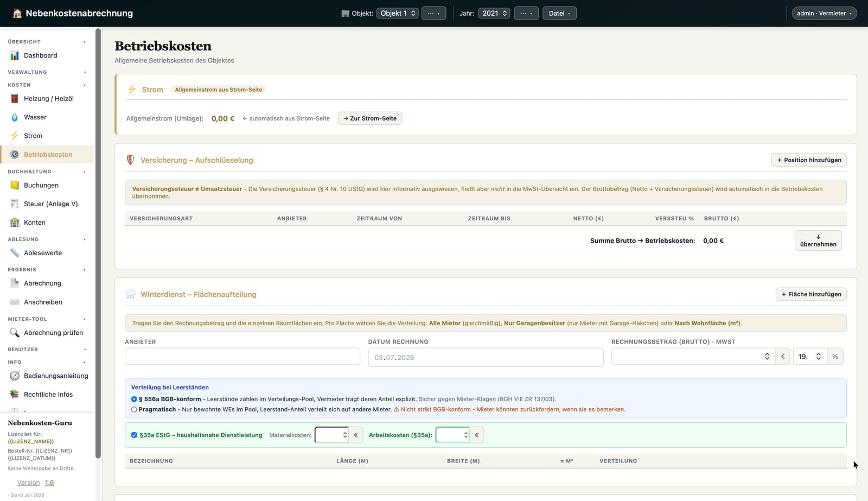The width and height of the screenshot is (868, 501).
Task: Click the Ablesewerte ruler icon
Action: coord(15,253)
